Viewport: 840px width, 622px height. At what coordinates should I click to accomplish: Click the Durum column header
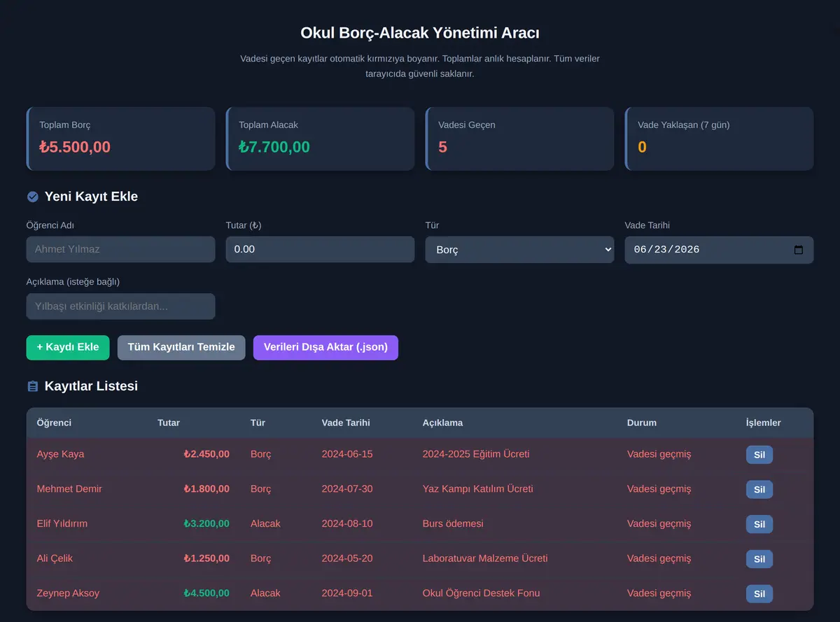(x=642, y=423)
